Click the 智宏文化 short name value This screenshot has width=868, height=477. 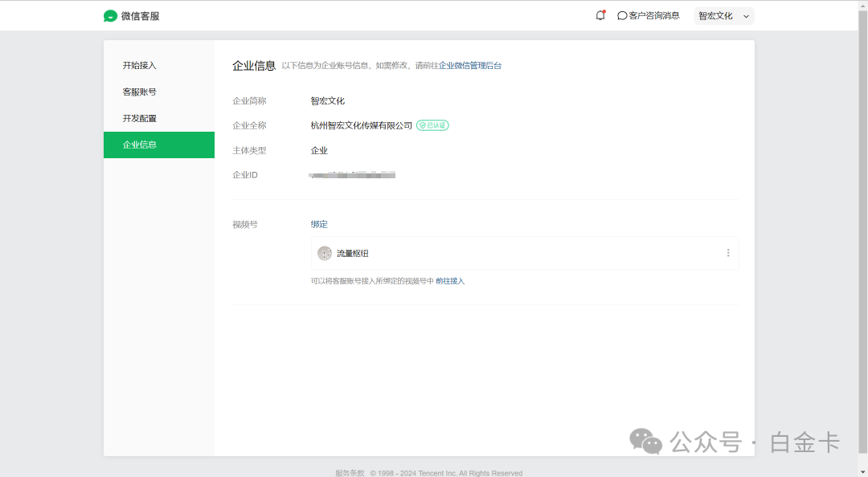(328, 100)
